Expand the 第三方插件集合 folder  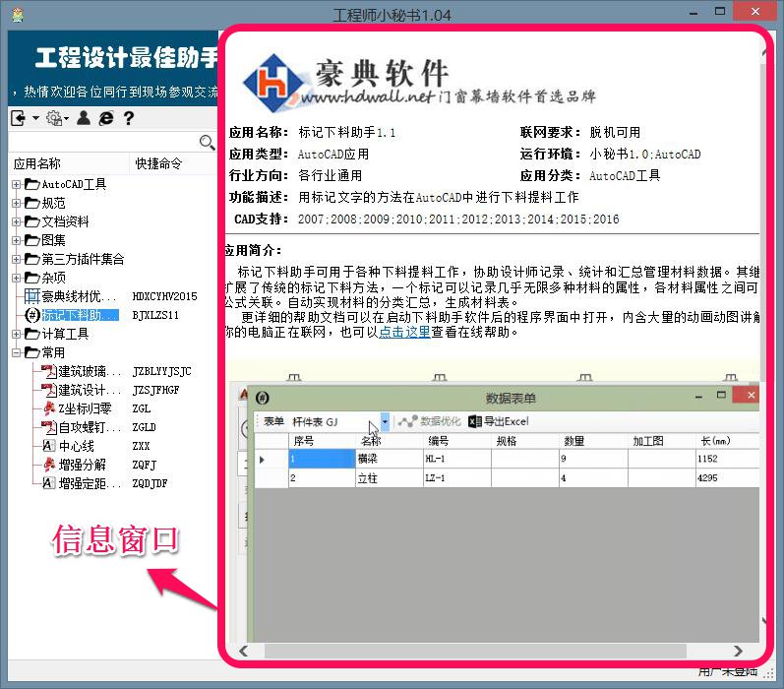click(x=16, y=259)
